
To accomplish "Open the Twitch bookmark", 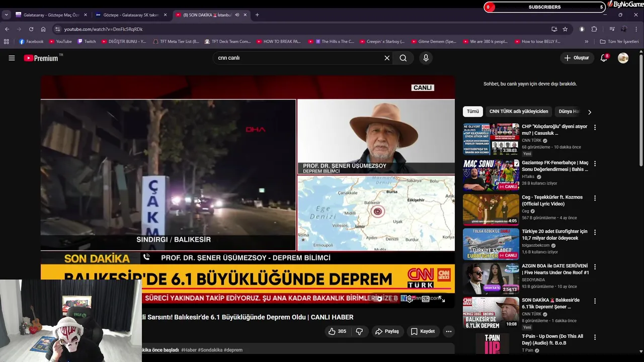I will [x=87, y=42].
